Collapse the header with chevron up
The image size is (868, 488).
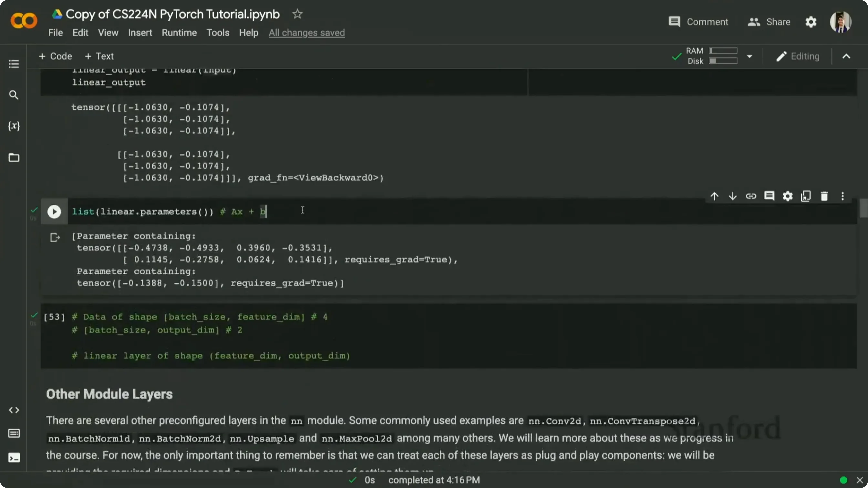pyautogui.click(x=846, y=56)
